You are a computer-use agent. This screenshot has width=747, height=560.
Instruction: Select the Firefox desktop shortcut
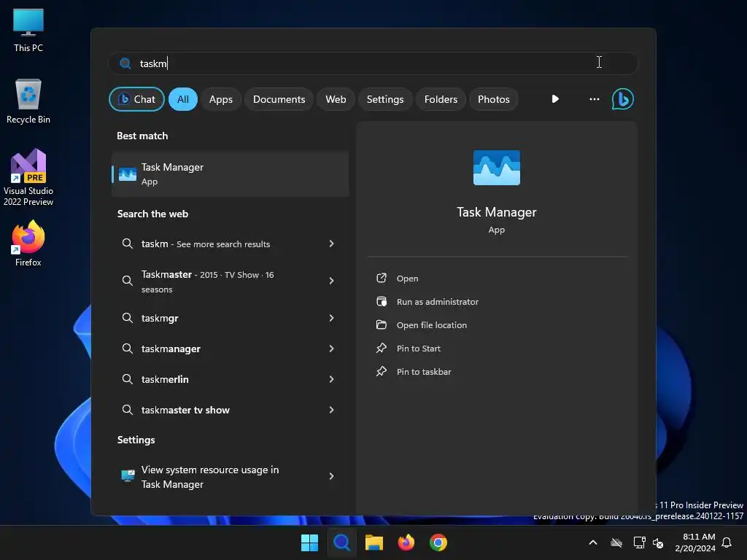pyautogui.click(x=28, y=244)
